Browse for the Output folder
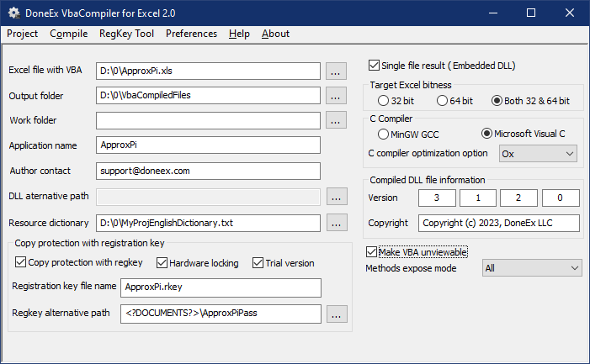Screen dimensions: 590x364 tap(336, 96)
